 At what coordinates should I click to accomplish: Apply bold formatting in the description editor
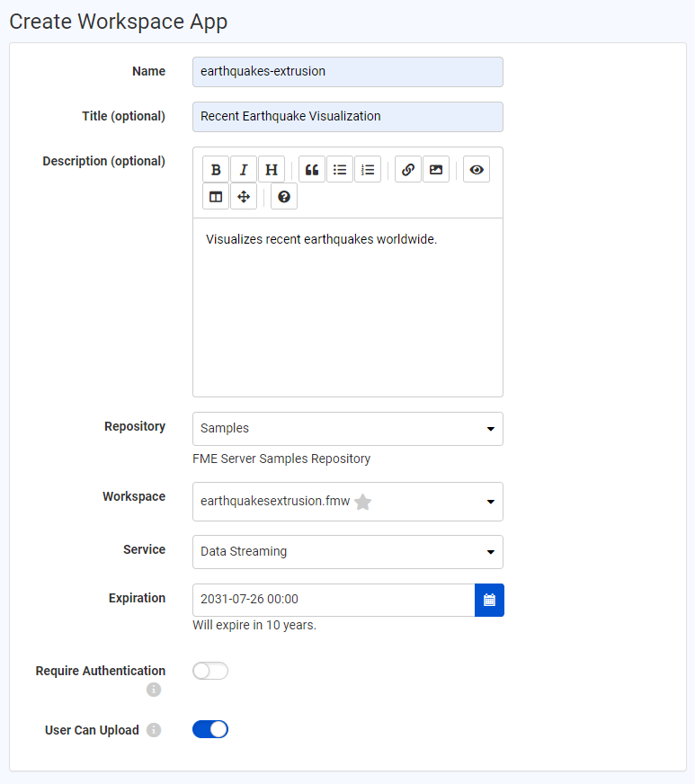pos(216,169)
